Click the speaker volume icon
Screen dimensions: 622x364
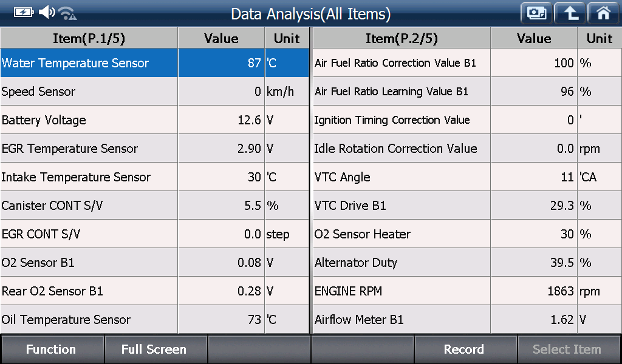pyautogui.click(x=47, y=12)
